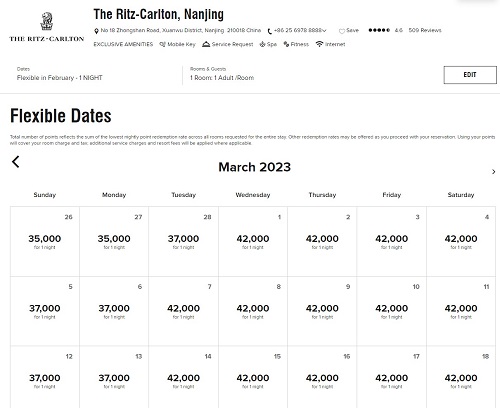
Task: Select March 18 date cell
Action: [461, 377]
